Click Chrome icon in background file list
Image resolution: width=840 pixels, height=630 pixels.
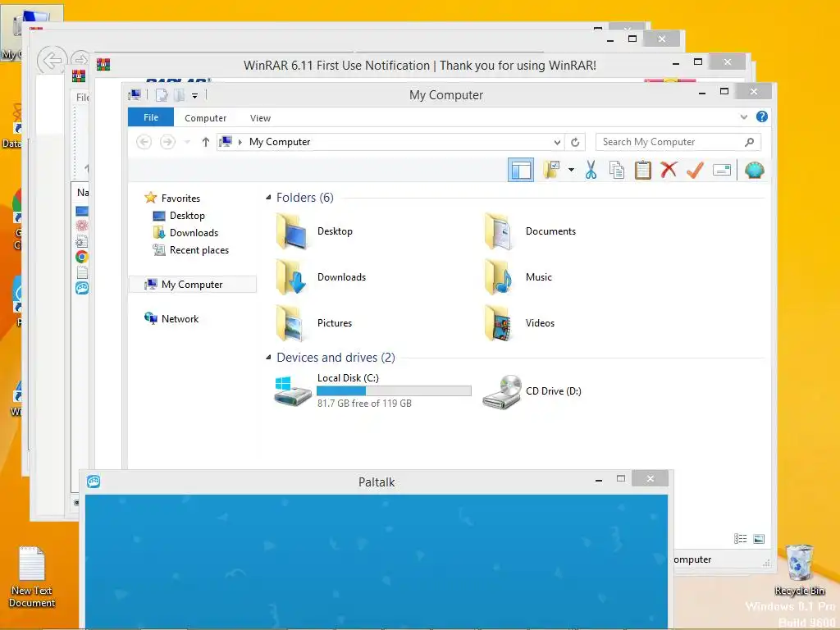point(82,257)
